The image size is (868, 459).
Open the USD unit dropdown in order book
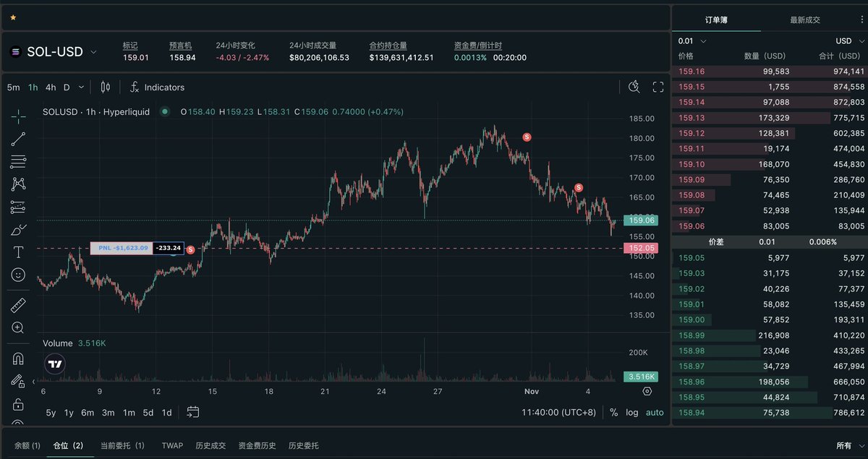848,41
